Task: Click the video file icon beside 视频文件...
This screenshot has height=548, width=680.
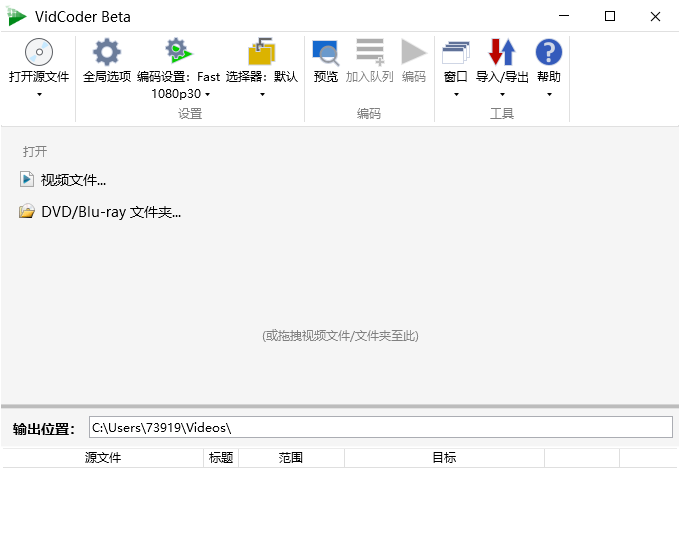Action: 26,179
